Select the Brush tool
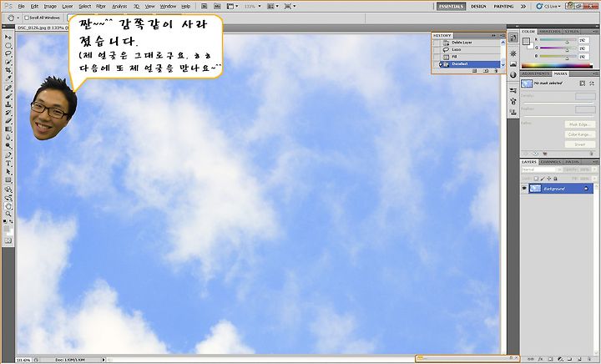This screenshot has width=601, height=364. click(x=8, y=97)
